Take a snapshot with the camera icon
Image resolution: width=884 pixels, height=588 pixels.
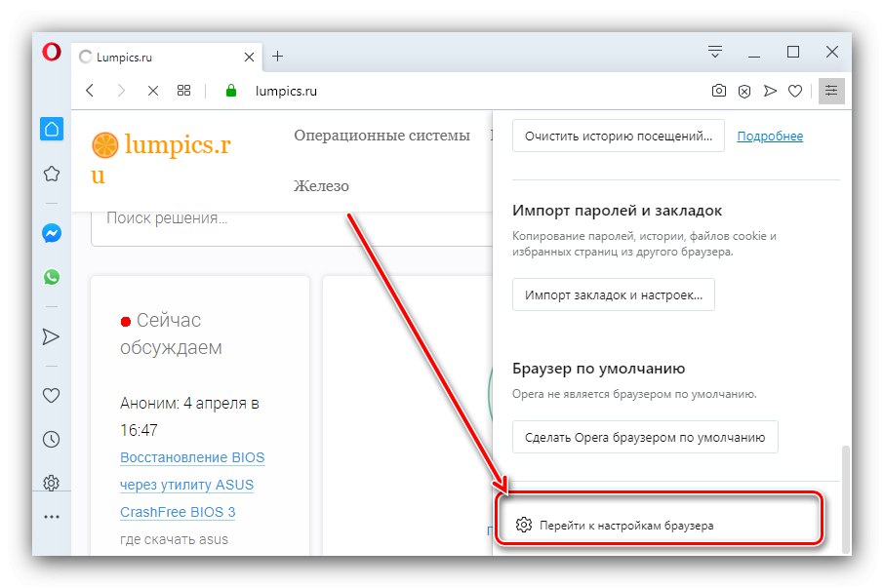coord(719,90)
